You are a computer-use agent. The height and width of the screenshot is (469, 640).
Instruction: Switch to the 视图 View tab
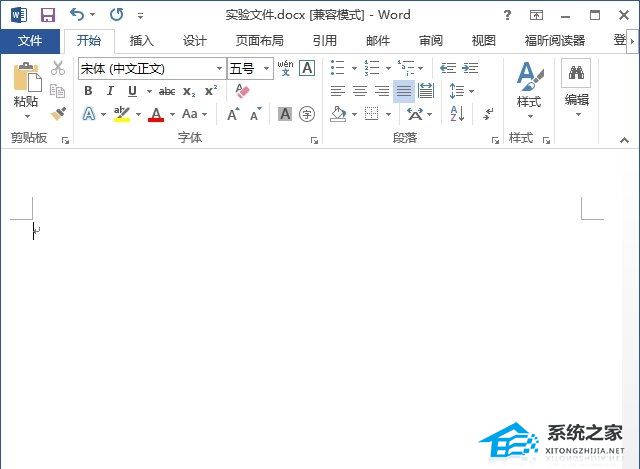click(x=484, y=40)
